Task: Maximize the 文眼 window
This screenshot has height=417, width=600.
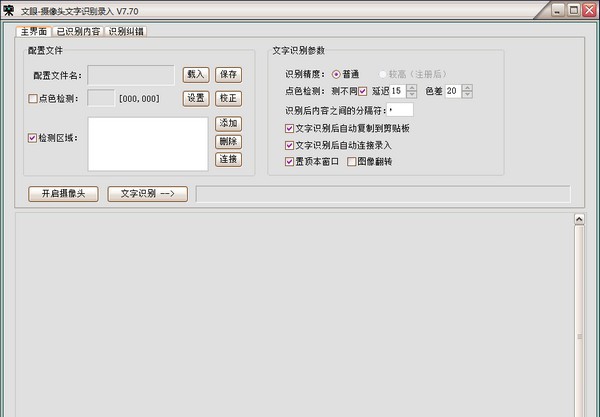Action: coord(574,10)
